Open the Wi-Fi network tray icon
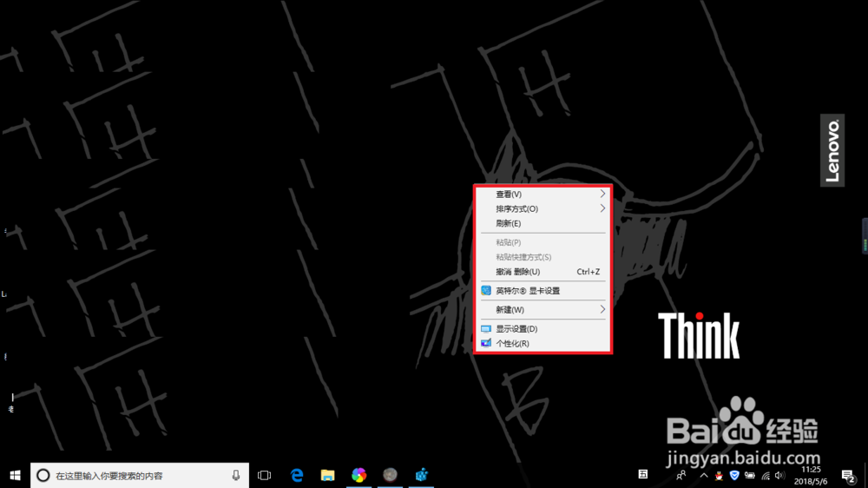 [766, 475]
